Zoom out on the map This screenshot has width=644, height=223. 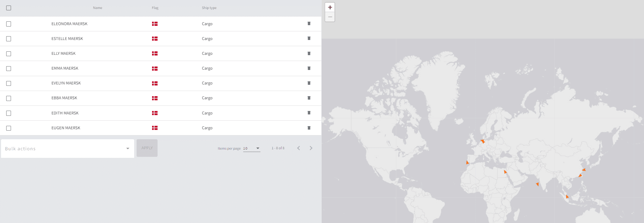330,17
